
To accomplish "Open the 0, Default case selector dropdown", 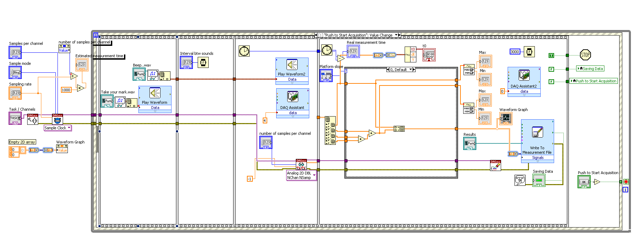I will pos(411,70).
